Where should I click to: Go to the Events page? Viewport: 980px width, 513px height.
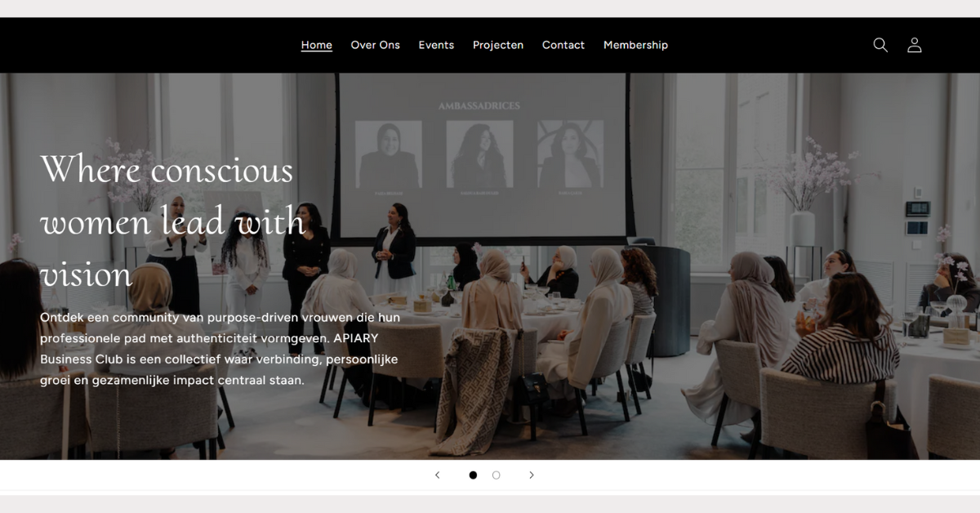tap(436, 45)
